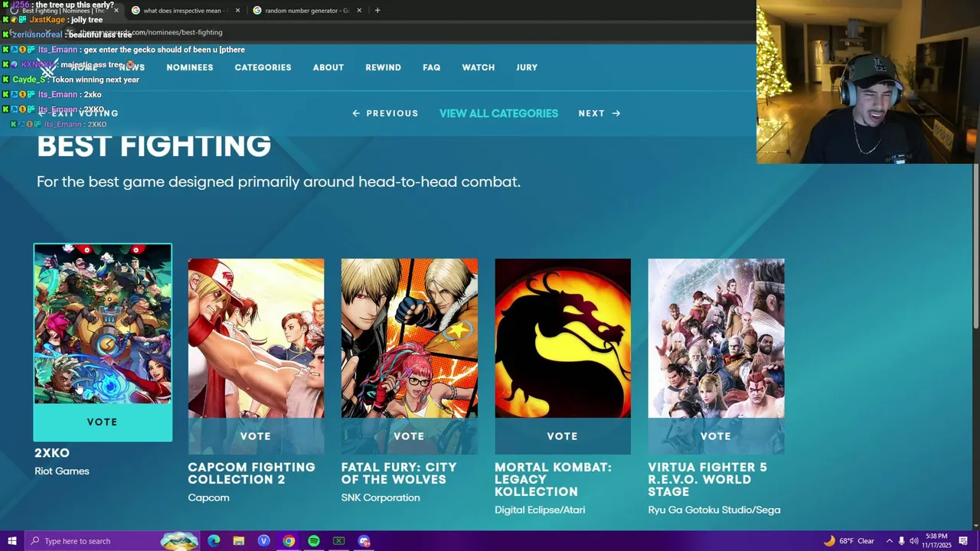The width and height of the screenshot is (980, 551).
Task: Go to the NEXT category
Action: (599, 113)
